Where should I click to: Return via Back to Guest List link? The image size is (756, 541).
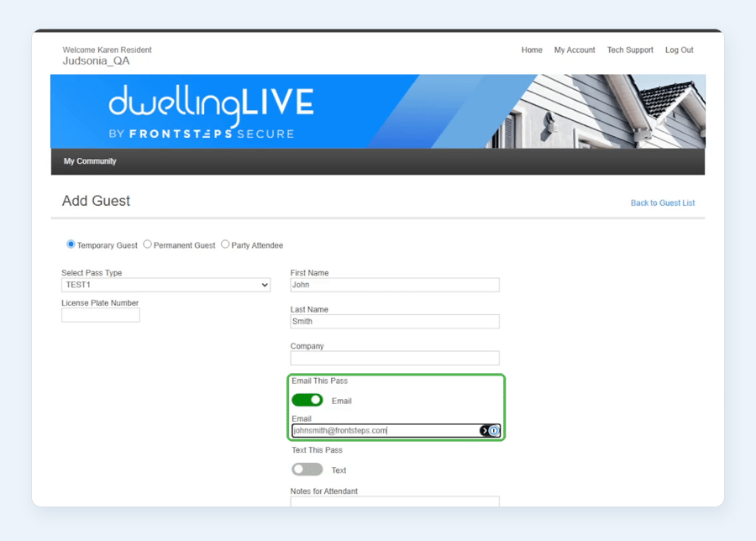point(663,203)
